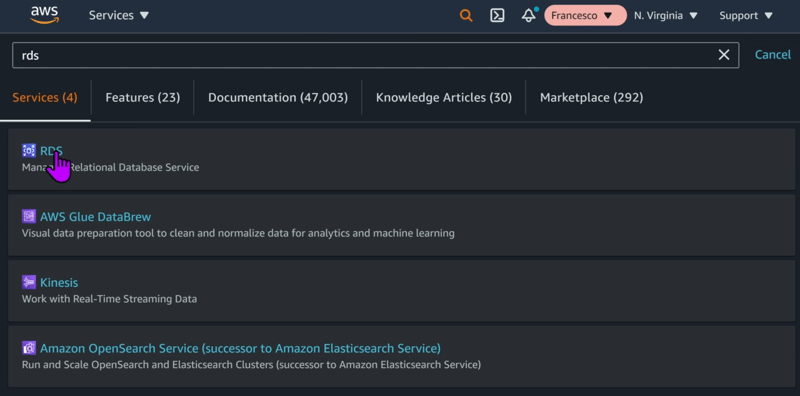The height and width of the screenshot is (396, 800).
Task: Switch to the Features (23) tab
Action: coord(143,97)
